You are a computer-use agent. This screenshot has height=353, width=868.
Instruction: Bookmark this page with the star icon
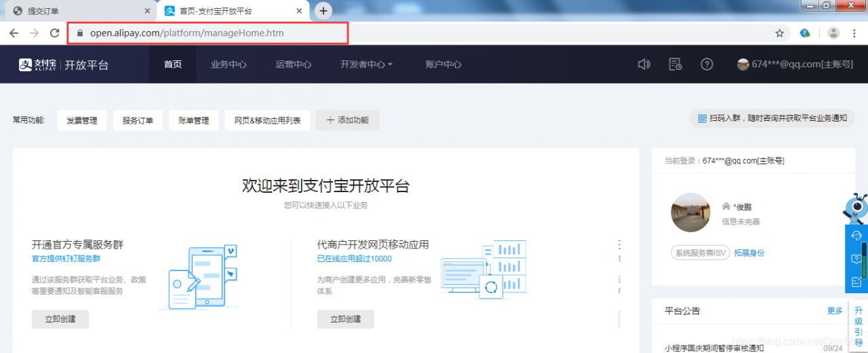tap(780, 33)
